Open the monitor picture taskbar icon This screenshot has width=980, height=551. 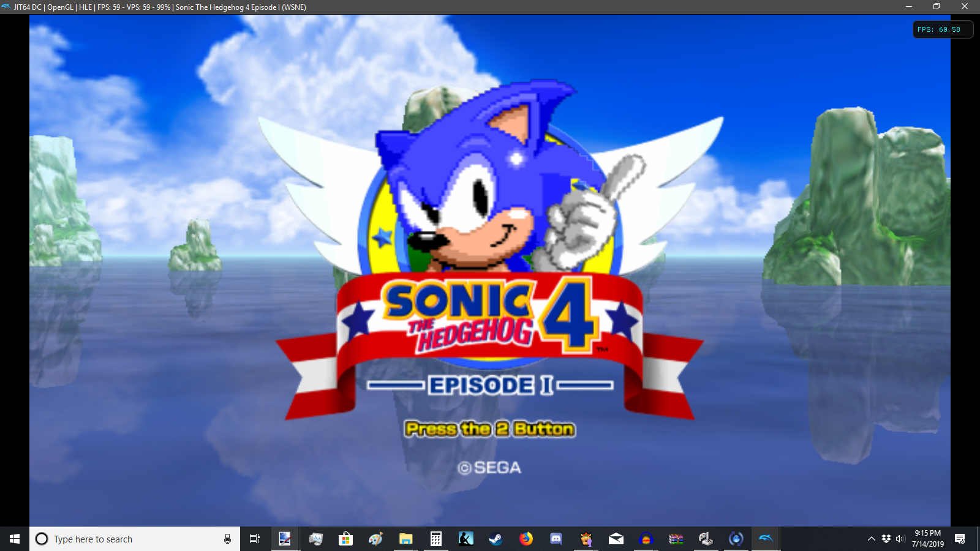point(315,539)
